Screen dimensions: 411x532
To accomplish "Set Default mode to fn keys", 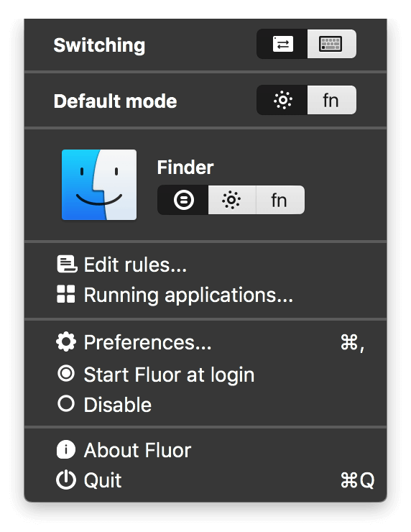I will [x=332, y=100].
